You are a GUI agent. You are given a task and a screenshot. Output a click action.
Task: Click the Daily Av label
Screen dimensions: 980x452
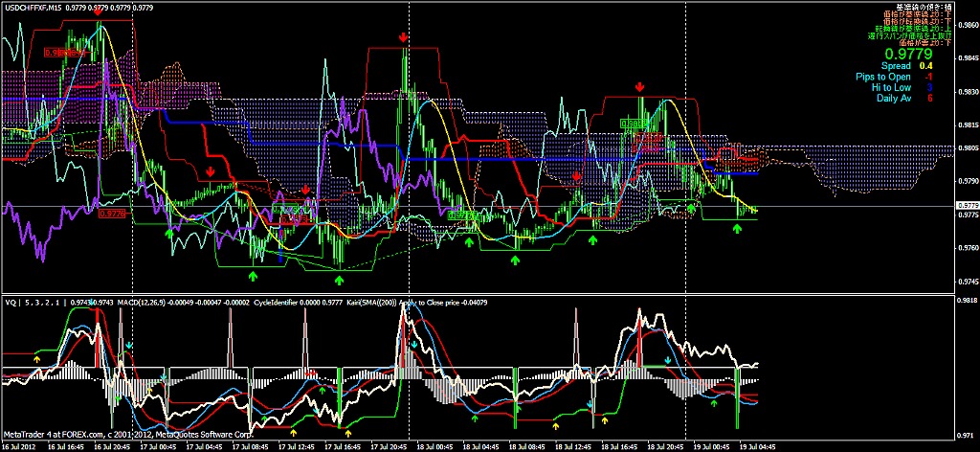pos(893,98)
